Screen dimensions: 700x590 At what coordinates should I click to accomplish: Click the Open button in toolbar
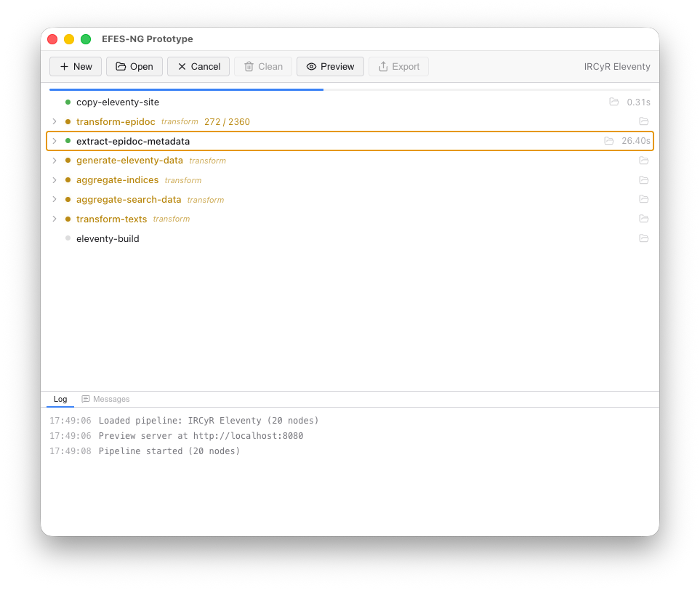(134, 67)
